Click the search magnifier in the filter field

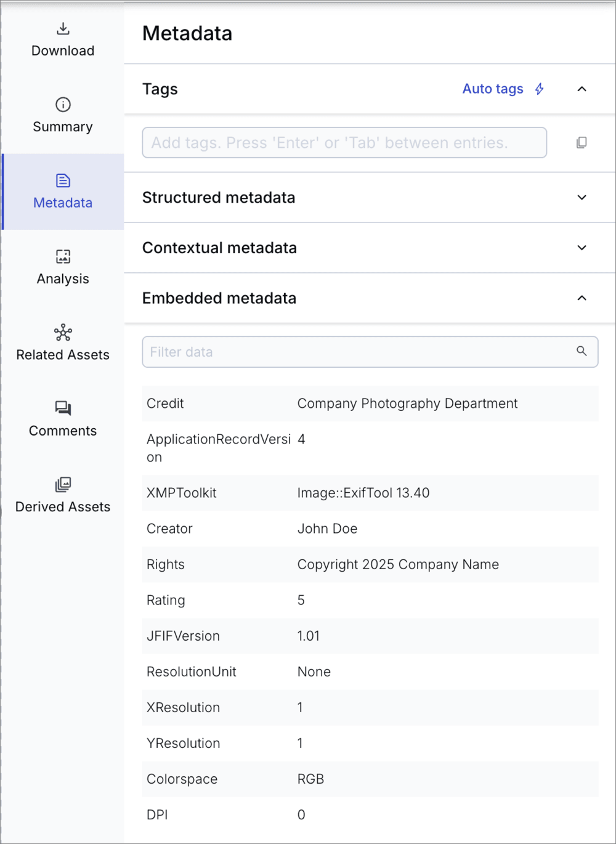tap(582, 351)
